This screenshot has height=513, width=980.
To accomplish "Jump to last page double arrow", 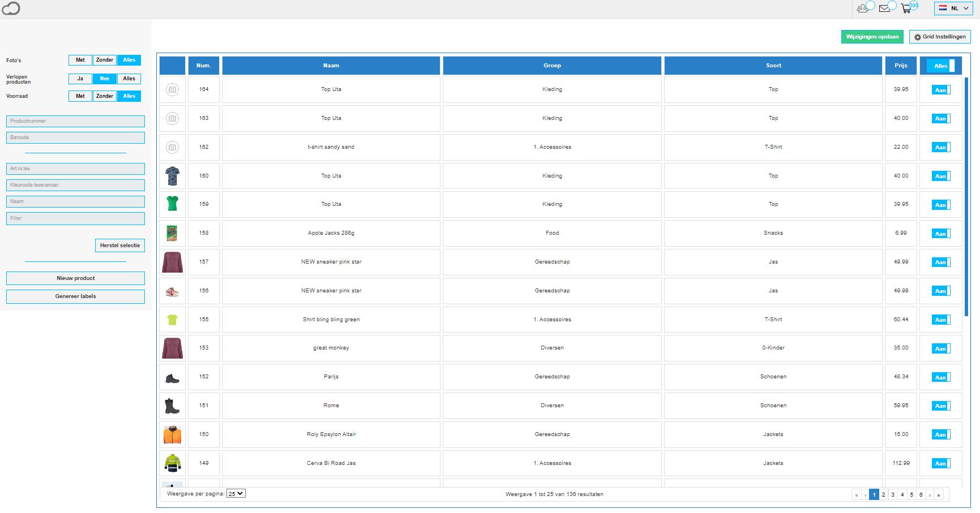I will [939, 495].
